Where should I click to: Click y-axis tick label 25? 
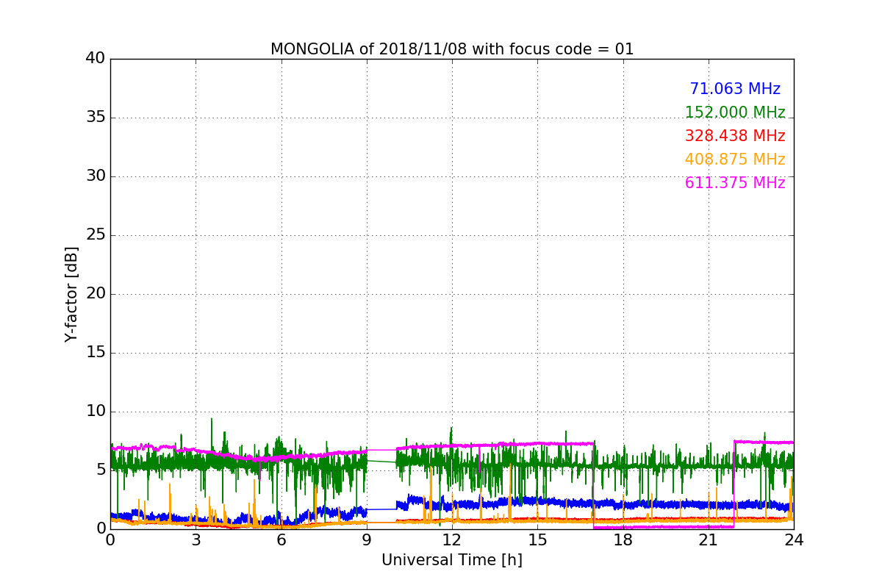click(96, 235)
